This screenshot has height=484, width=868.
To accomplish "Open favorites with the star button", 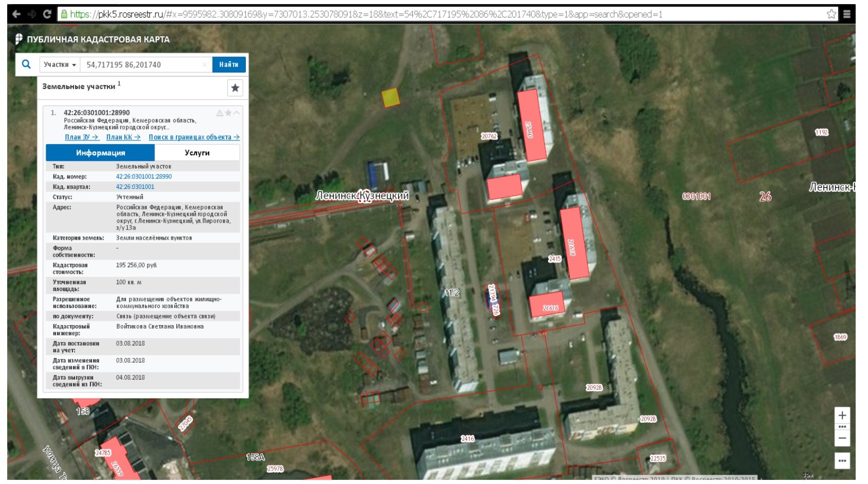I will tap(235, 88).
